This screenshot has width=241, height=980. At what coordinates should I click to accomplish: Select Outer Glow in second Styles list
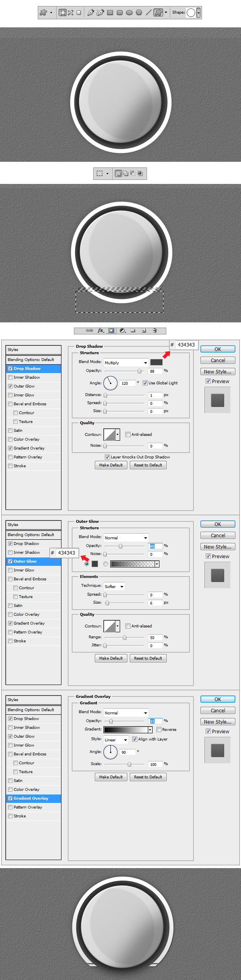click(33, 561)
